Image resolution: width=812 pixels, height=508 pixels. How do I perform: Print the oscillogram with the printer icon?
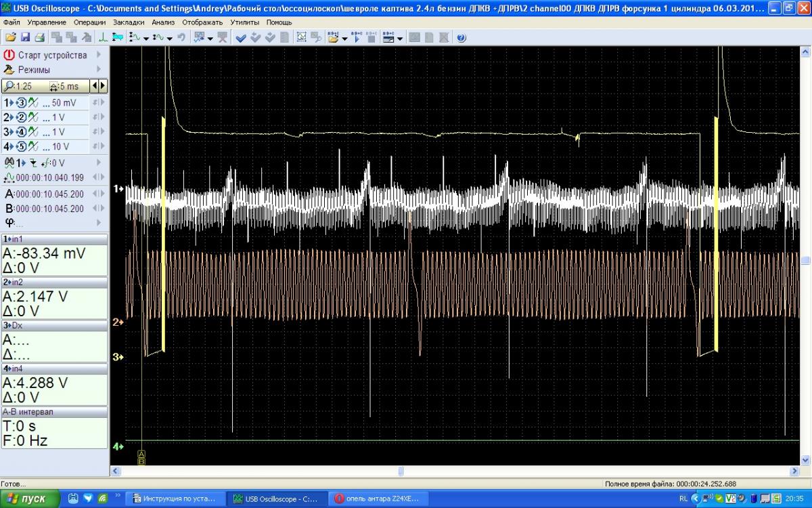[39, 37]
